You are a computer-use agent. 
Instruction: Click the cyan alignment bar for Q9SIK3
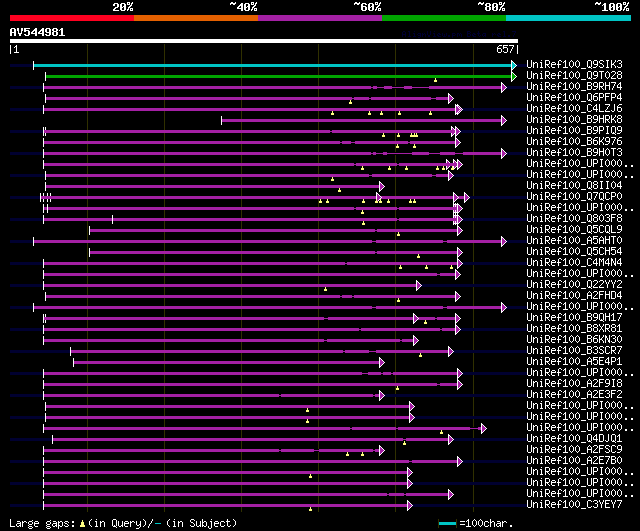coord(273,65)
